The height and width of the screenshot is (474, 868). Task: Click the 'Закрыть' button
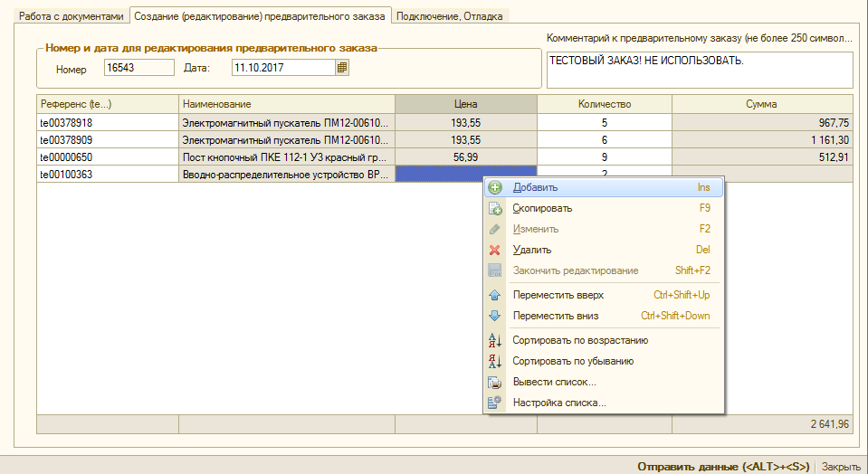point(841,466)
